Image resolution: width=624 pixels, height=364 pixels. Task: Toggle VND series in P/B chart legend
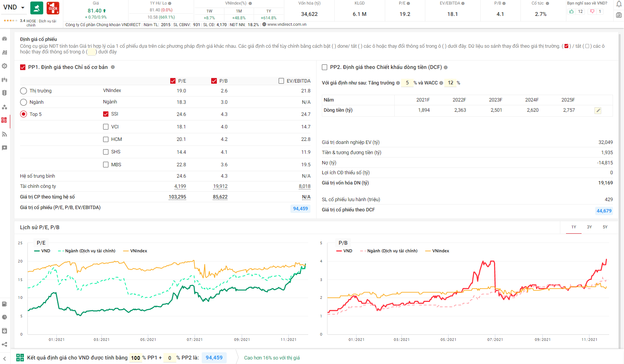(344, 251)
